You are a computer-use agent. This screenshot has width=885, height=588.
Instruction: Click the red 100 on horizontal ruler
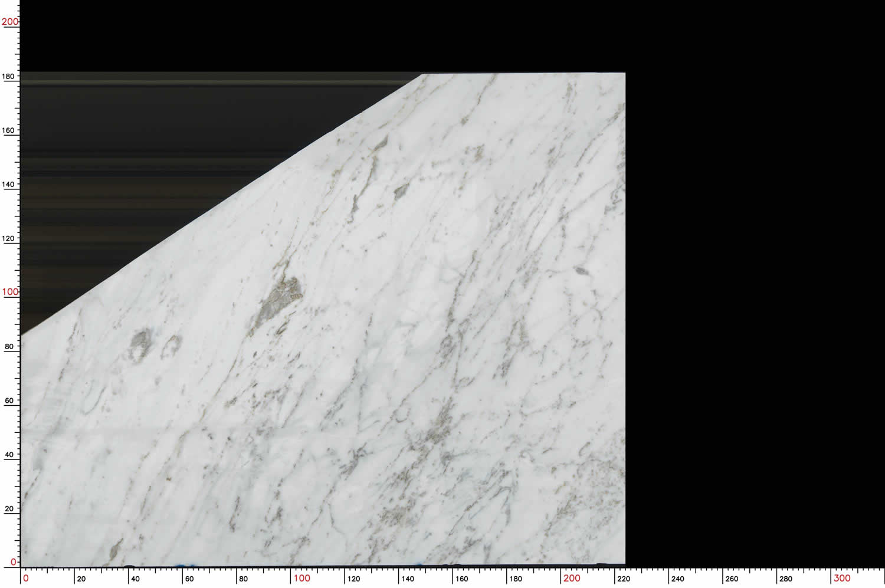coord(301,578)
